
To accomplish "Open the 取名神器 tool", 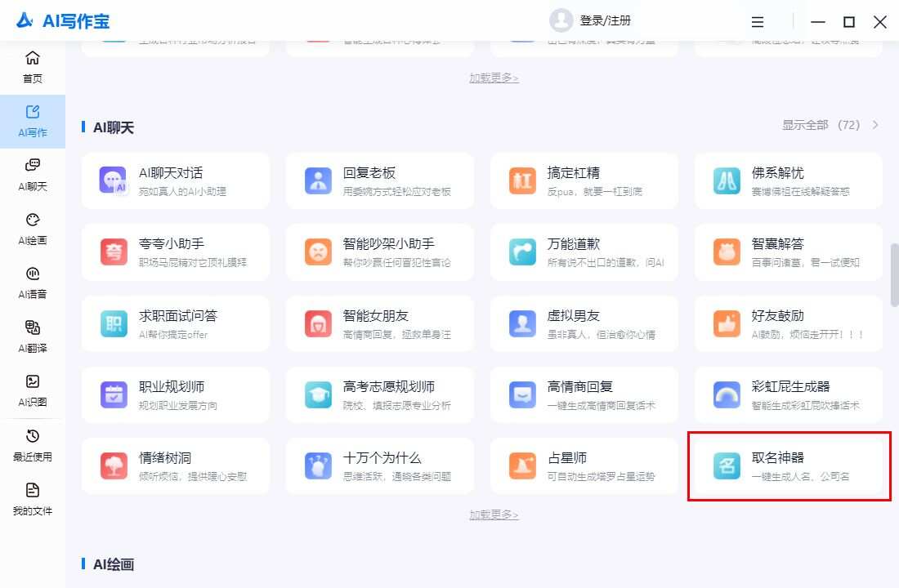I will click(x=788, y=466).
